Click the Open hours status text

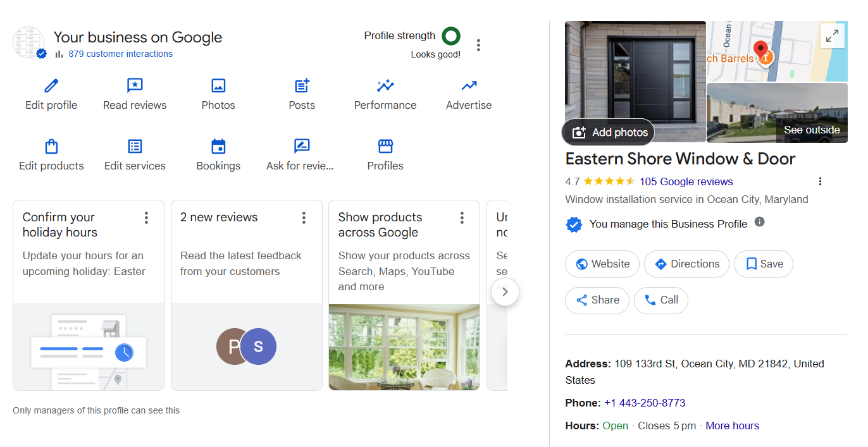point(615,426)
